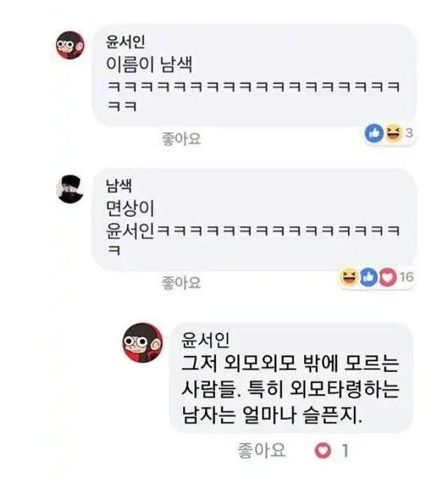Open reaction count 1 beside reply heart
The height and width of the screenshot is (480, 448).
pos(344,451)
